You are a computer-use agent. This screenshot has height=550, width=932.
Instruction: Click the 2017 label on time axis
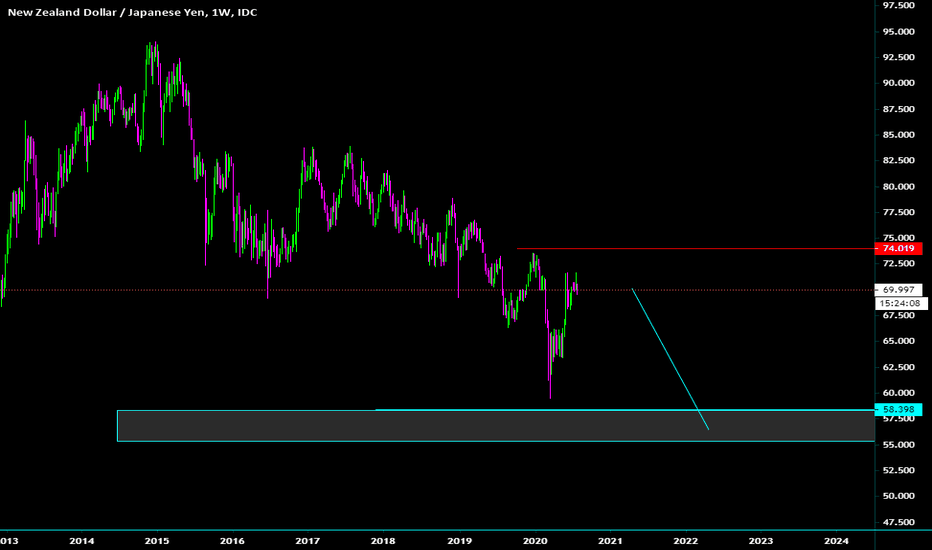click(x=307, y=541)
